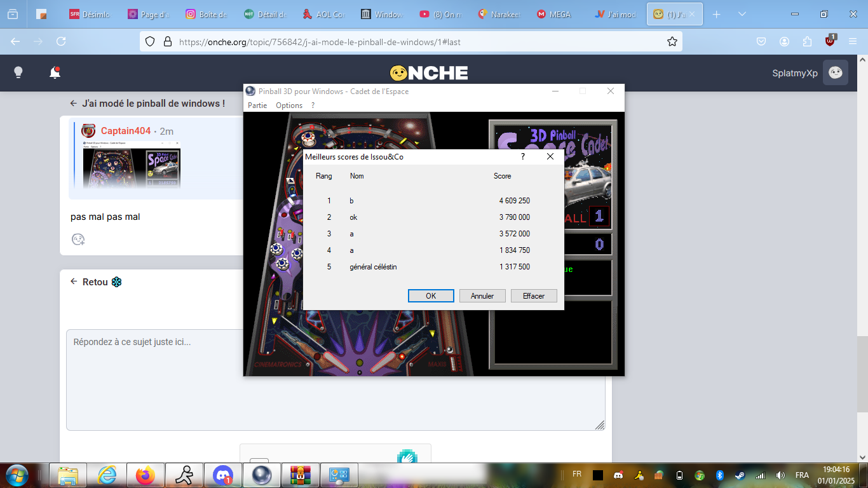Viewport: 868px width, 488px height.
Task: Click Captain404's avatar image
Action: pos(89,131)
